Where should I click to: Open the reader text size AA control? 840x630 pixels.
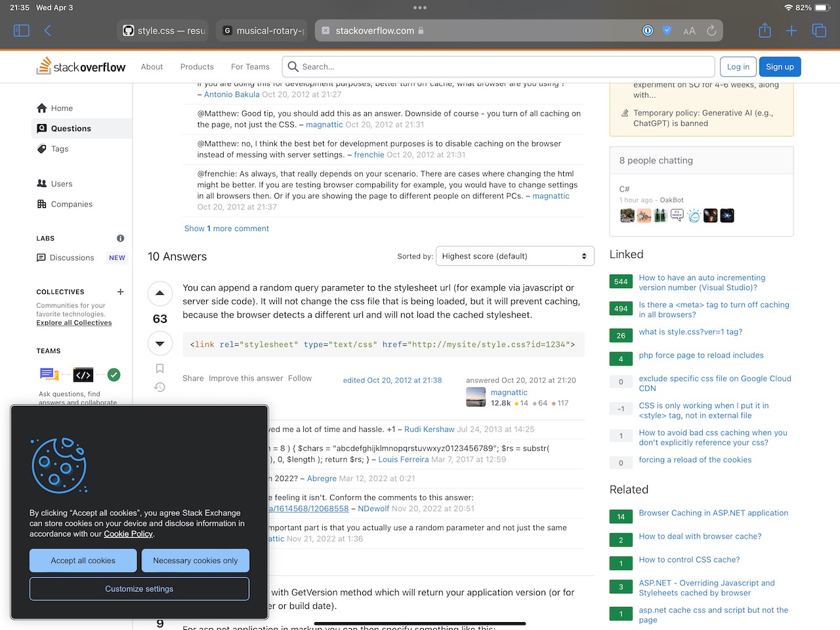(x=689, y=31)
